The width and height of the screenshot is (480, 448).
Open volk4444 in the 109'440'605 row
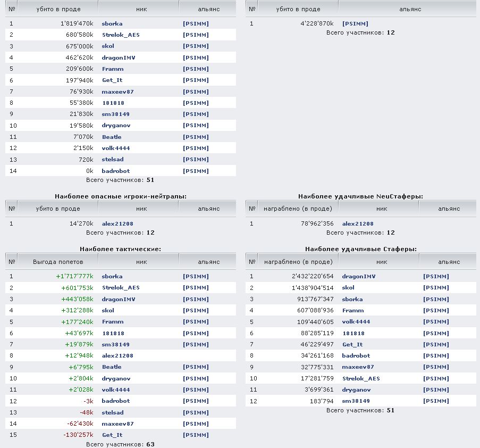tap(356, 322)
